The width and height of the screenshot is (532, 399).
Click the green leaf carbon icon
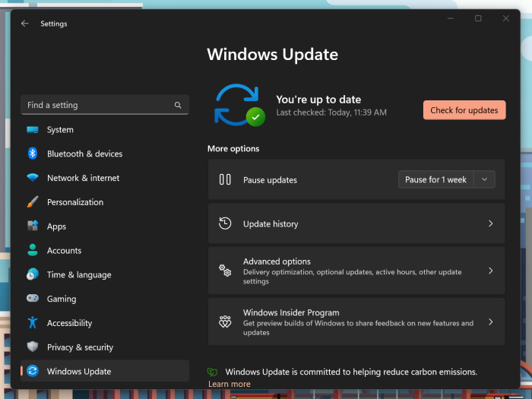pos(212,372)
